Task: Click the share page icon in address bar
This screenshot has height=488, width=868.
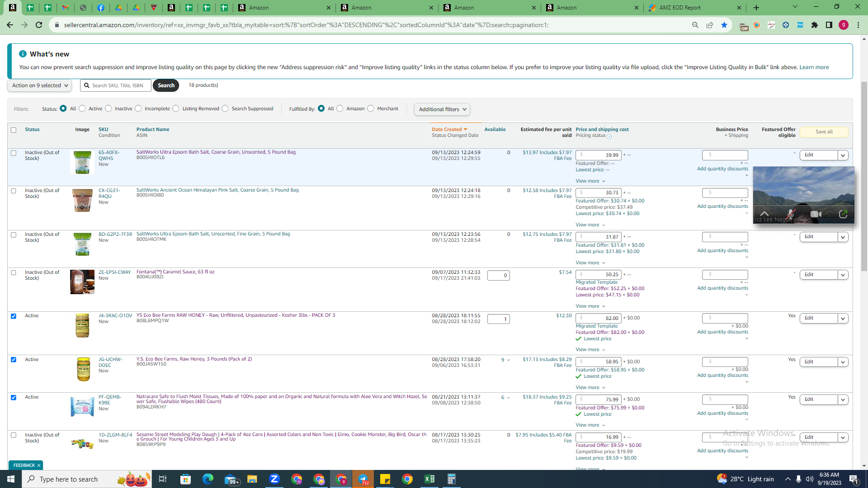Action: pyautogui.click(x=710, y=25)
